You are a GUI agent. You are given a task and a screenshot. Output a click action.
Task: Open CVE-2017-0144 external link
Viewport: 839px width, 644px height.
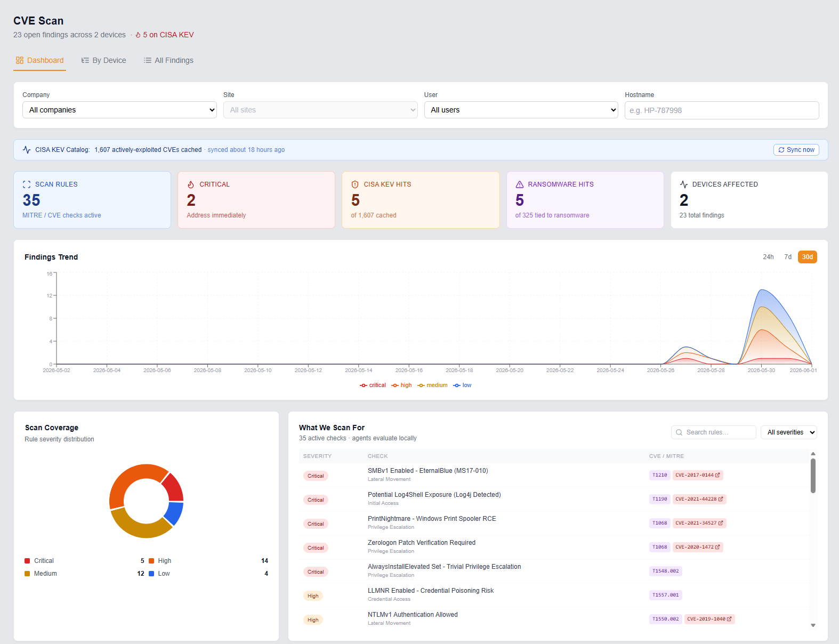(698, 475)
